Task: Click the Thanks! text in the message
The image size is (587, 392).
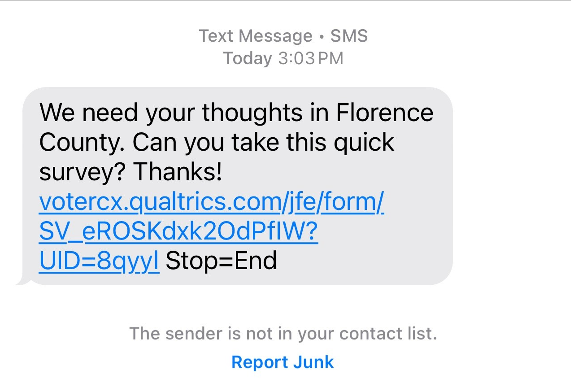Action: [178, 172]
